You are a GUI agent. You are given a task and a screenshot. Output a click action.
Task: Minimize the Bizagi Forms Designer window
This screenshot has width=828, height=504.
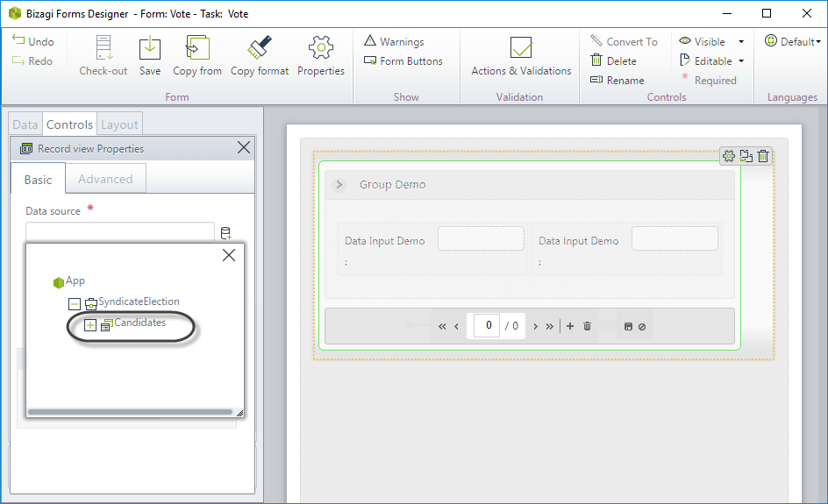click(727, 13)
